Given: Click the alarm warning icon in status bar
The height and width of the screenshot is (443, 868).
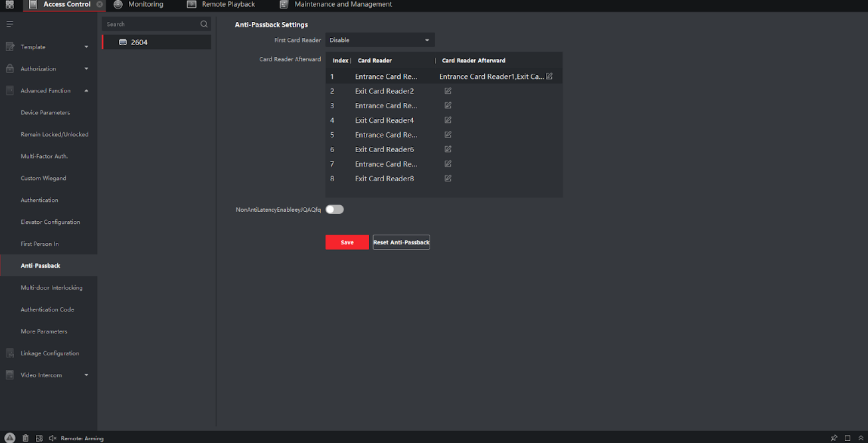Looking at the screenshot, I should click(10, 438).
